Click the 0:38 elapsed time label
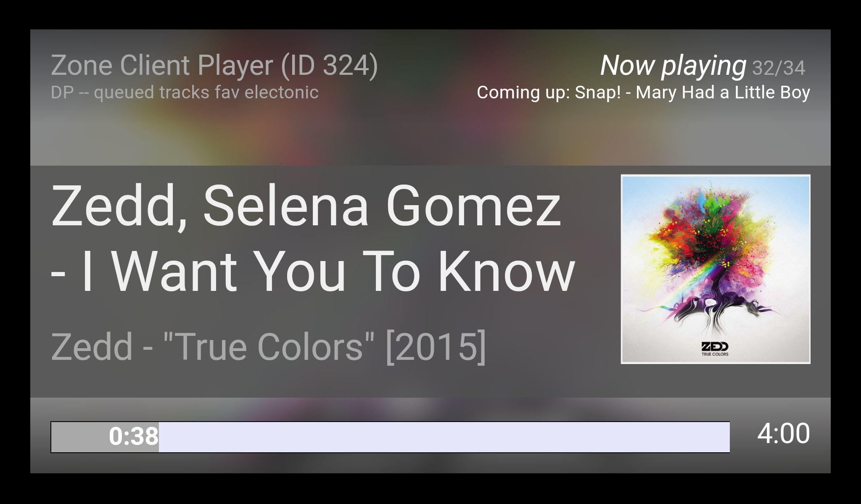Image resolution: width=861 pixels, height=504 pixels. [x=134, y=436]
